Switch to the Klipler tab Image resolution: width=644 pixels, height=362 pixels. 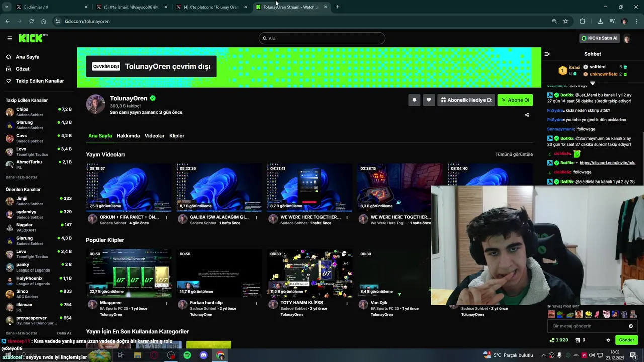pos(177,136)
